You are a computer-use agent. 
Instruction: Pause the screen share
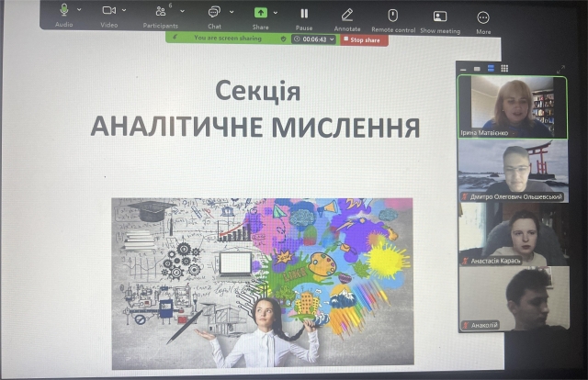(x=304, y=13)
